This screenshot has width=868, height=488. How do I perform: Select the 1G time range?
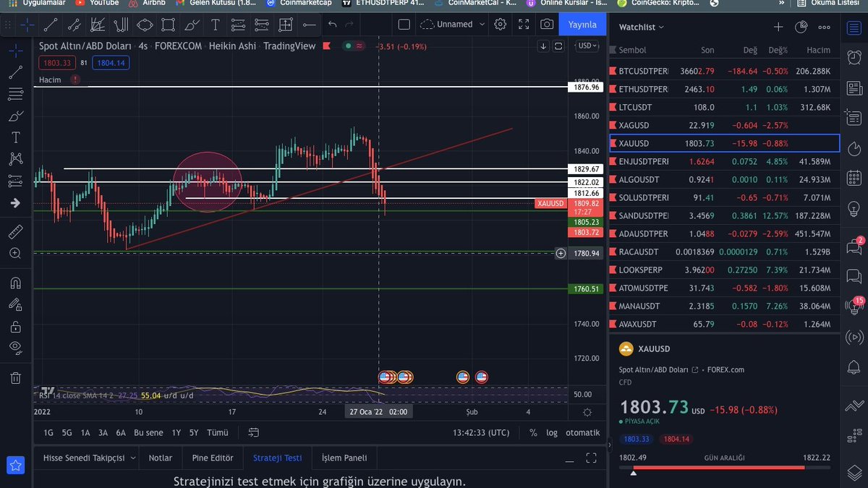(48, 433)
